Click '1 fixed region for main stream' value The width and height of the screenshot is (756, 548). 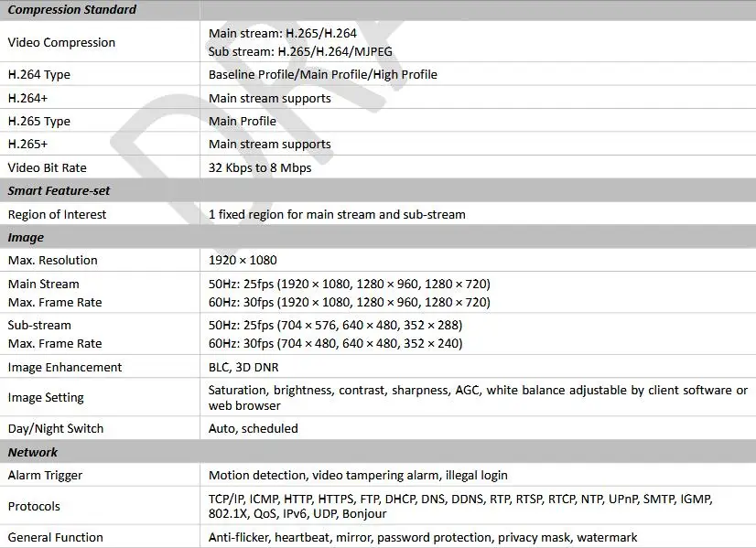click(x=337, y=214)
